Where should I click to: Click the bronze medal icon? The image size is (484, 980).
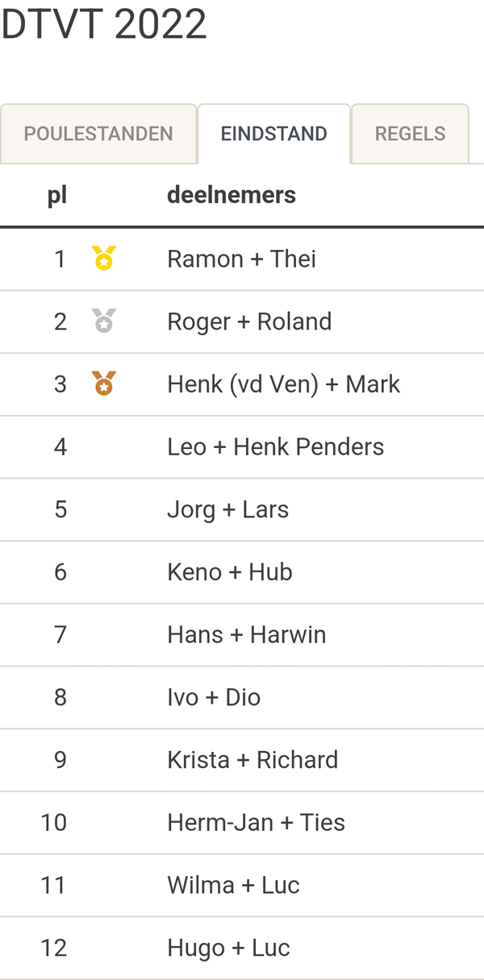[104, 383]
